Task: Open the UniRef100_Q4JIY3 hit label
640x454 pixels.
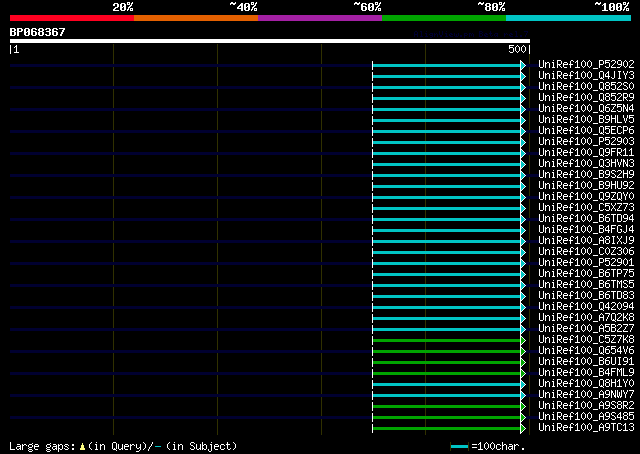Action: pos(586,76)
